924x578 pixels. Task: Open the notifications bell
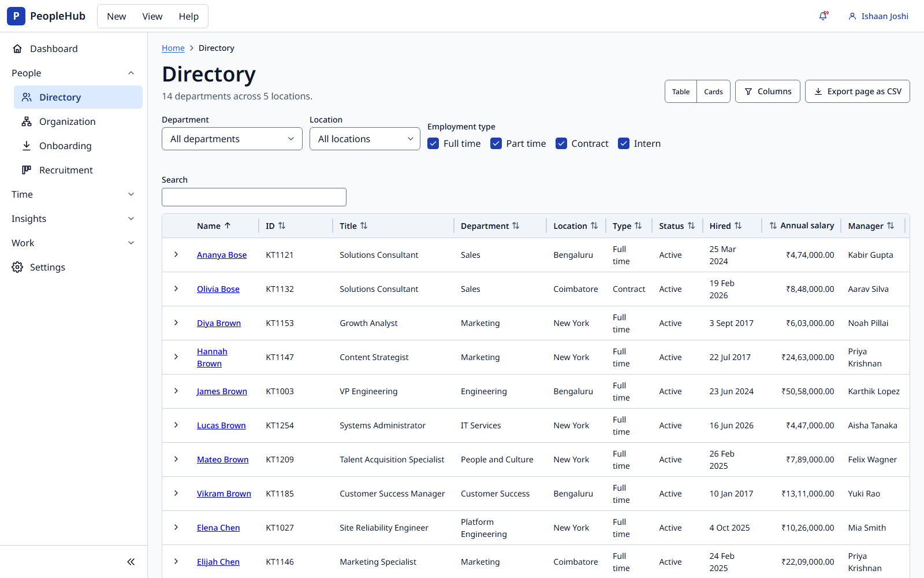click(x=824, y=16)
